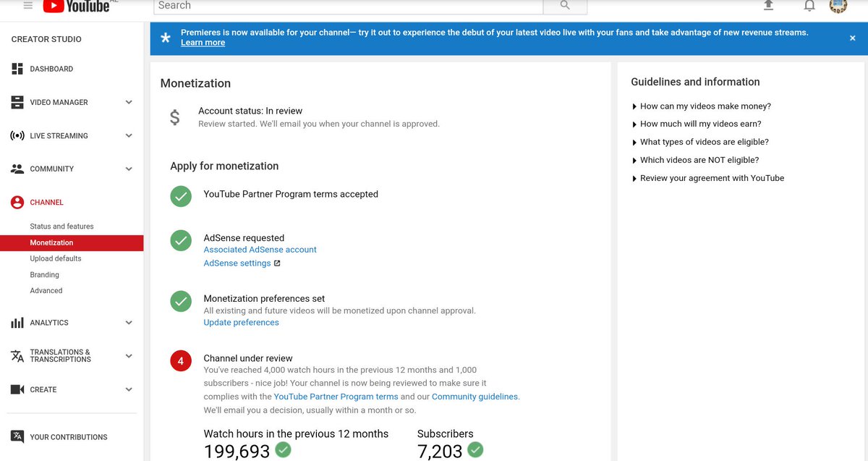The image size is (868, 461).
Task: Open Associated AdSense account link
Action: pyautogui.click(x=260, y=250)
